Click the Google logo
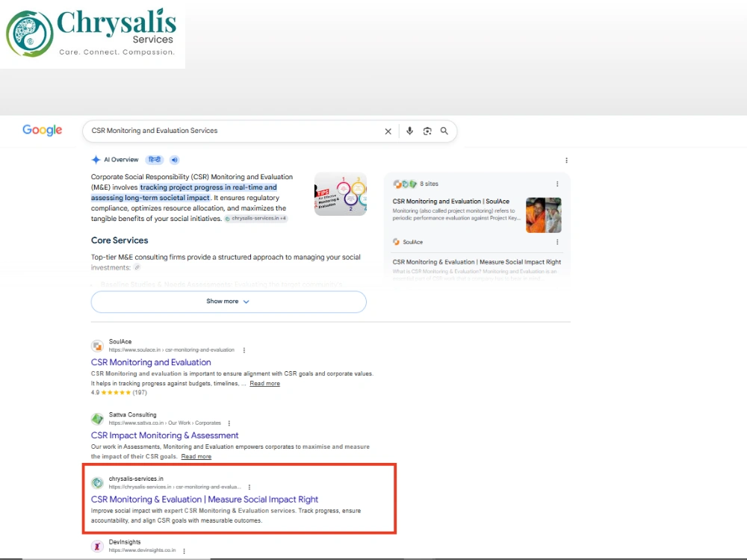The height and width of the screenshot is (560, 747). pos(43,130)
